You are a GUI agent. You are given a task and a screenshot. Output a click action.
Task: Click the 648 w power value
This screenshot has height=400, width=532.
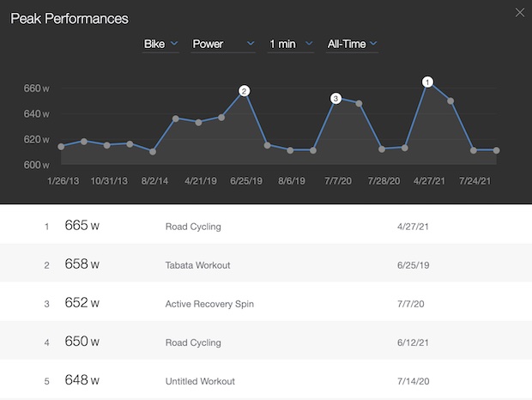(x=82, y=381)
